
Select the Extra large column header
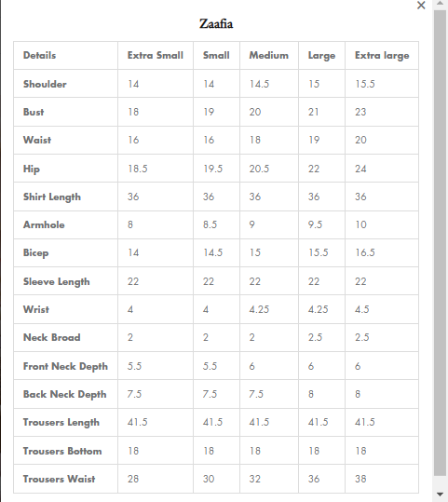pos(382,56)
